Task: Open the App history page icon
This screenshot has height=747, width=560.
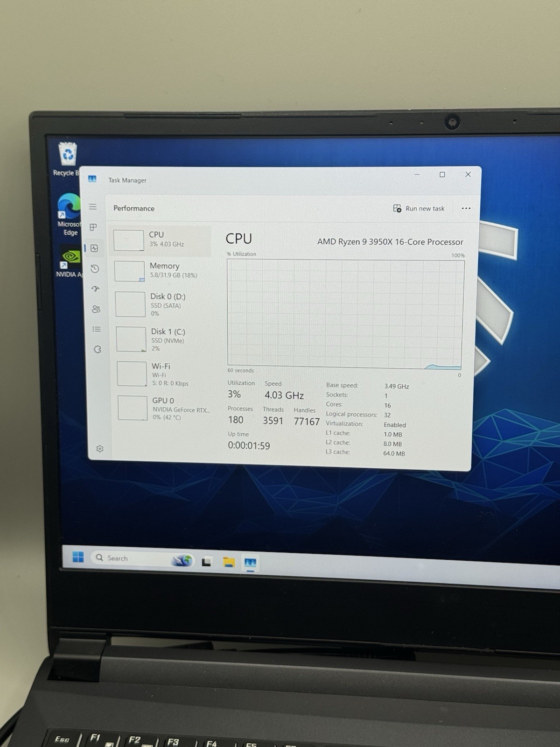Action: [95, 268]
